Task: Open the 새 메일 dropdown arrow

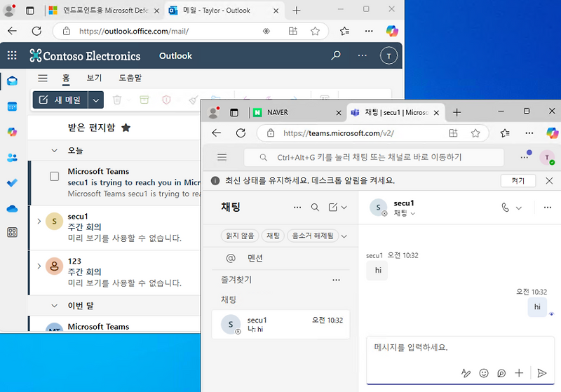Action: click(96, 100)
